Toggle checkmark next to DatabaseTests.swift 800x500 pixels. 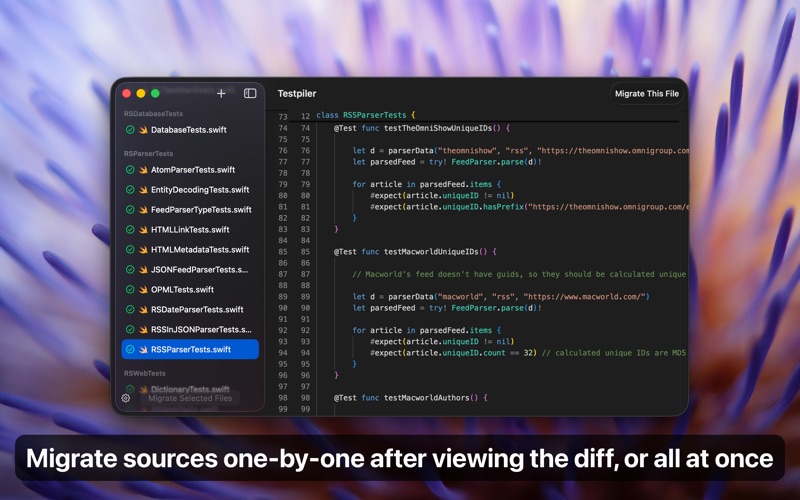[x=130, y=130]
